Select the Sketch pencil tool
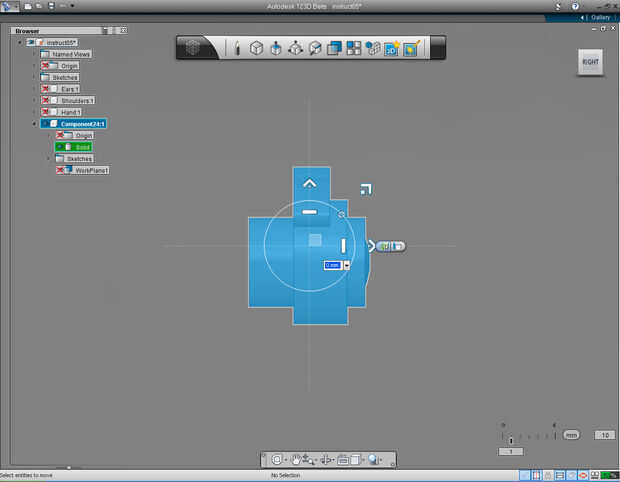The width and height of the screenshot is (620, 482). (x=237, y=48)
